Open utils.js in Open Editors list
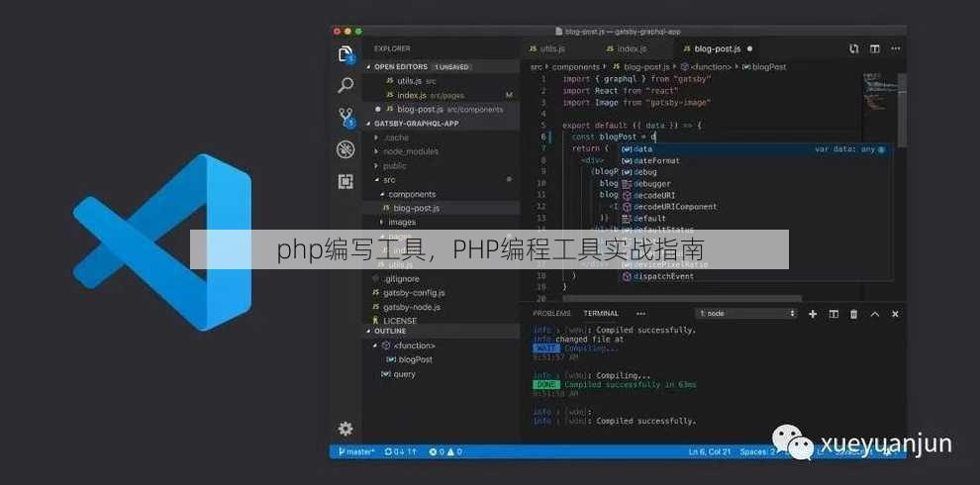 point(441,81)
